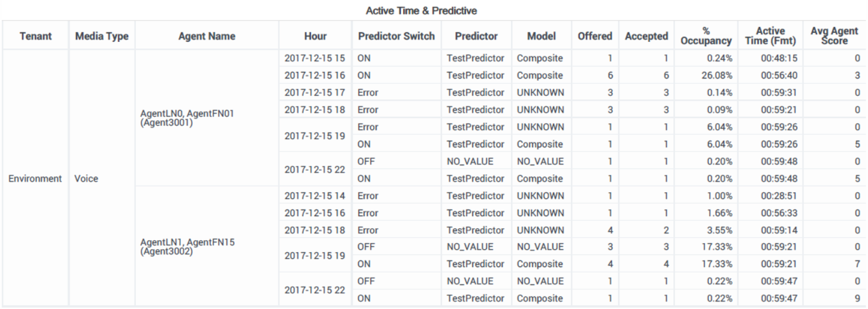Click the Predictor column header
Image resolution: width=868 pixels, height=309 pixels.
tap(476, 37)
